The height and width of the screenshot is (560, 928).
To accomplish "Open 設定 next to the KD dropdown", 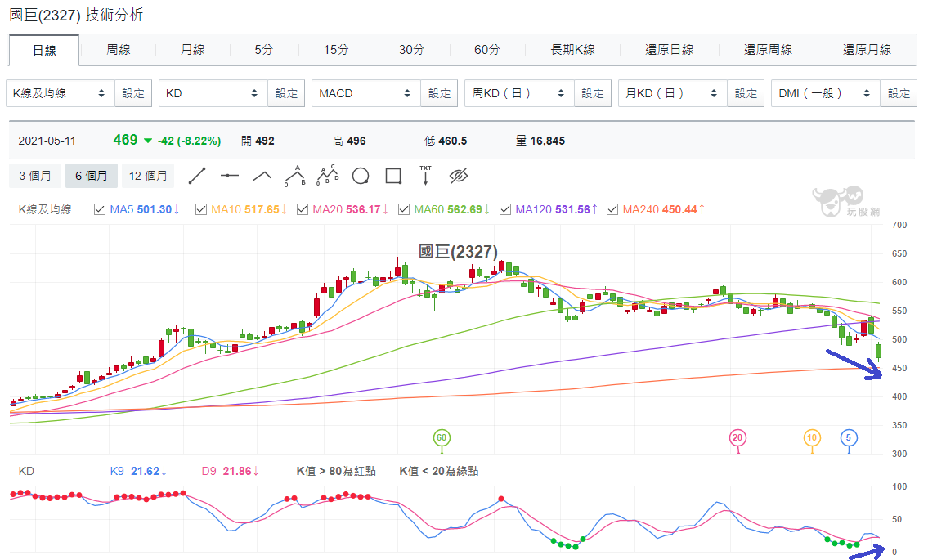I will (x=286, y=93).
